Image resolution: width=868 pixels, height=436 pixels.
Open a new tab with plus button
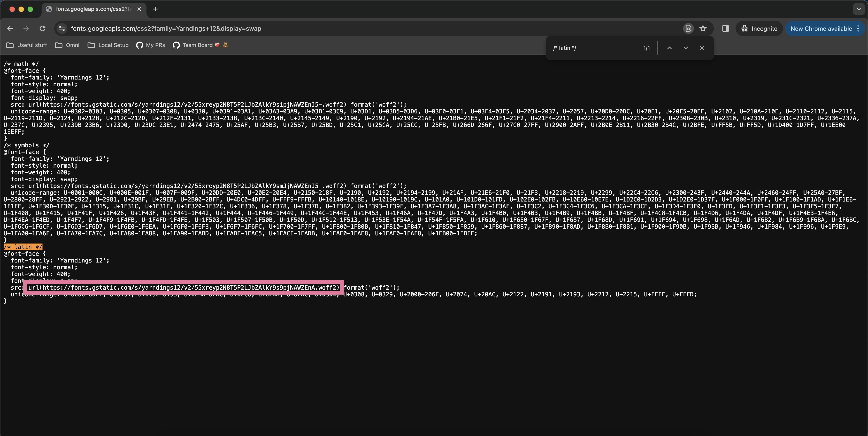click(155, 9)
